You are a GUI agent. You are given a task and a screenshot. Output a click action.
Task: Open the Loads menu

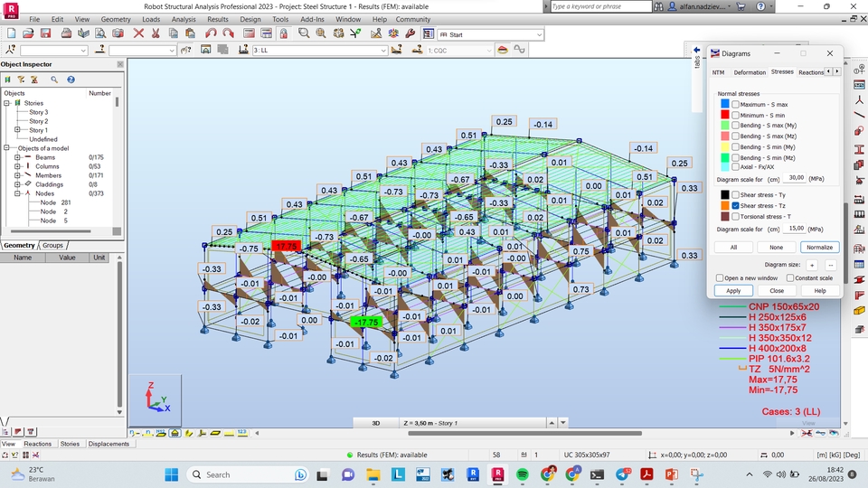pyautogui.click(x=151, y=19)
